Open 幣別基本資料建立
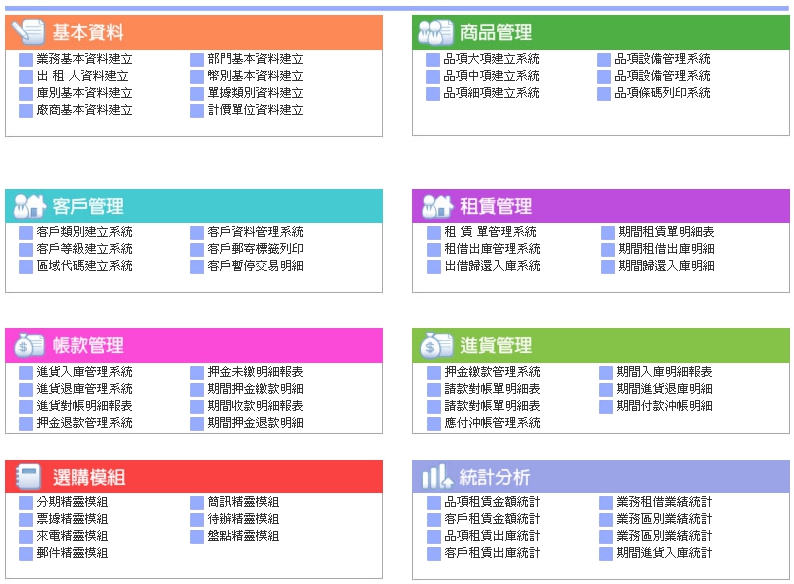The image size is (794, 584). pyautogui.click(x=255, y=76)
